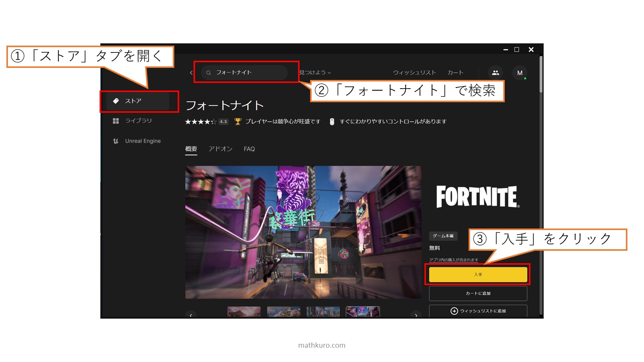
Task: Open the M profile avatar menu
Action: coord(520,73)
